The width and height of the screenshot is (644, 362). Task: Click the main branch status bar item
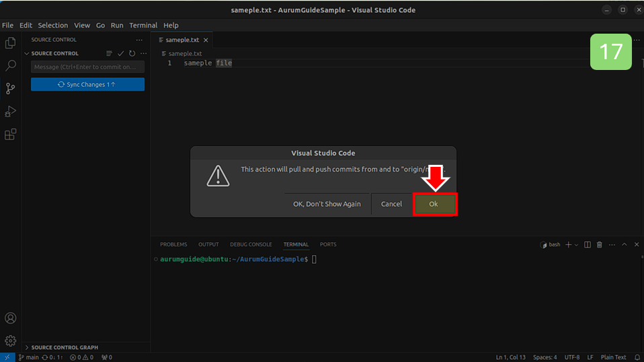tap(28, 357)
